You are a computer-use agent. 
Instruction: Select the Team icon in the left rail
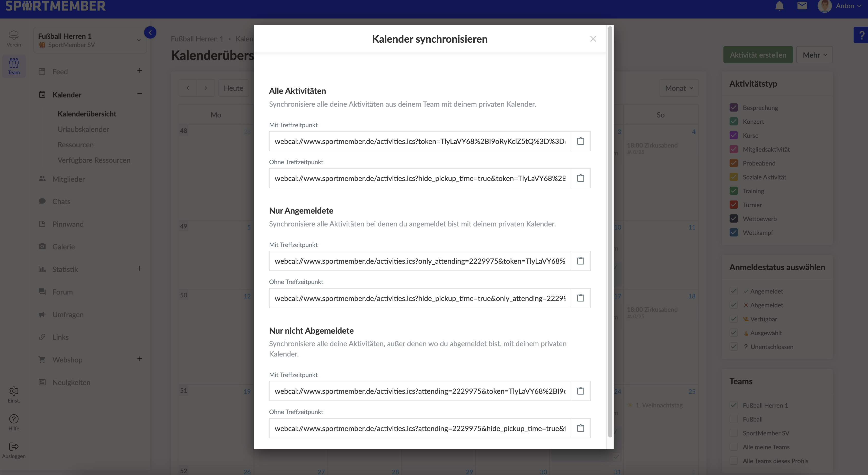[x=13, y=66]
